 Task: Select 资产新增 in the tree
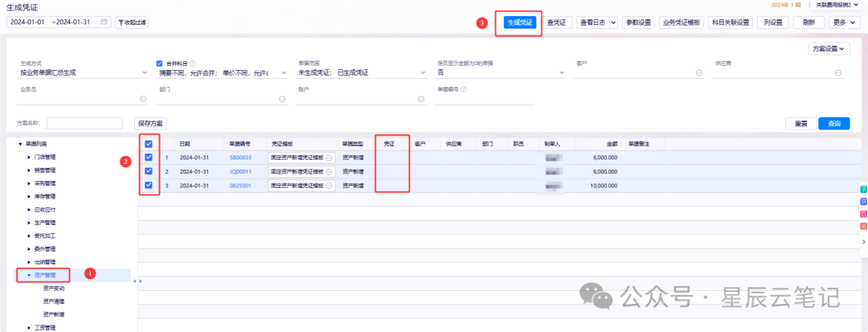[54, 314]
